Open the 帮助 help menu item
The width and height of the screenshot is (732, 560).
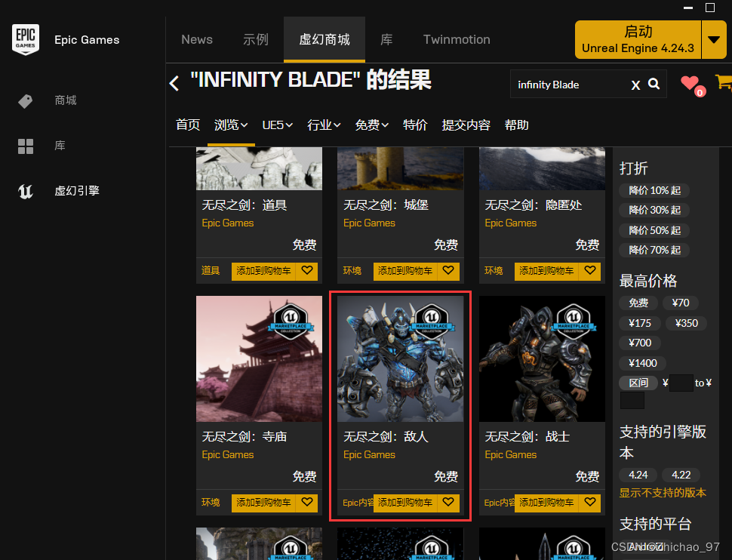516,125
